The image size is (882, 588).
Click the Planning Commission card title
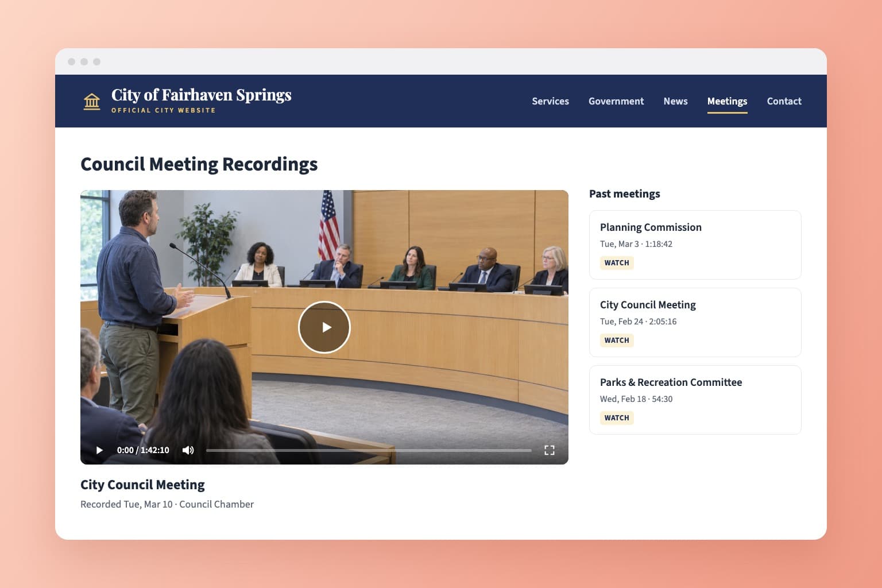[x=651, y=227]
